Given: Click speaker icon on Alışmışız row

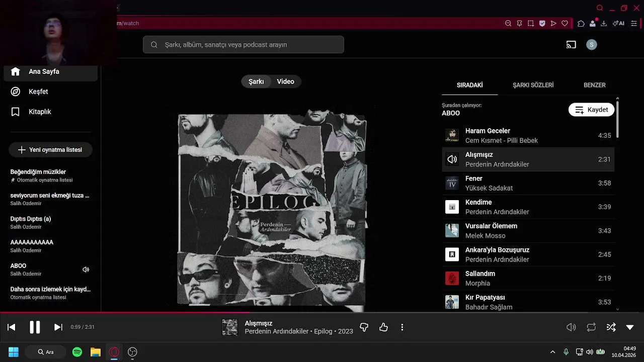Looking at the screenshot, I should click(x=452, y=159).
